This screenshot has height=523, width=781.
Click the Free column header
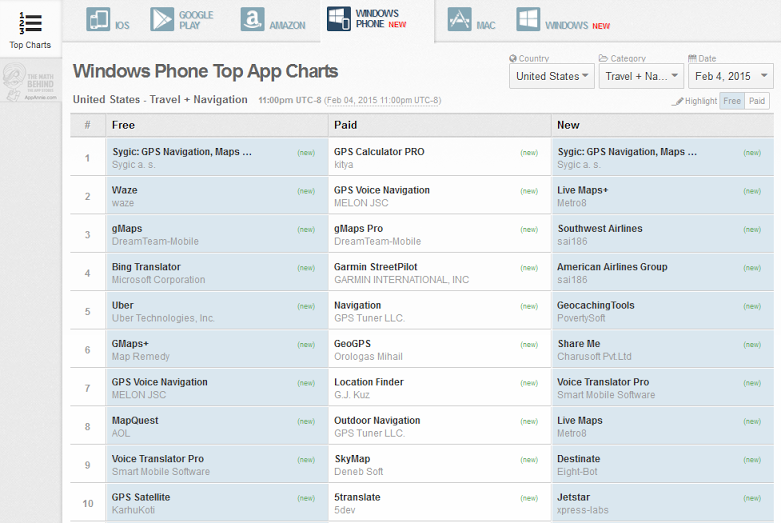[x=123, y=125]
